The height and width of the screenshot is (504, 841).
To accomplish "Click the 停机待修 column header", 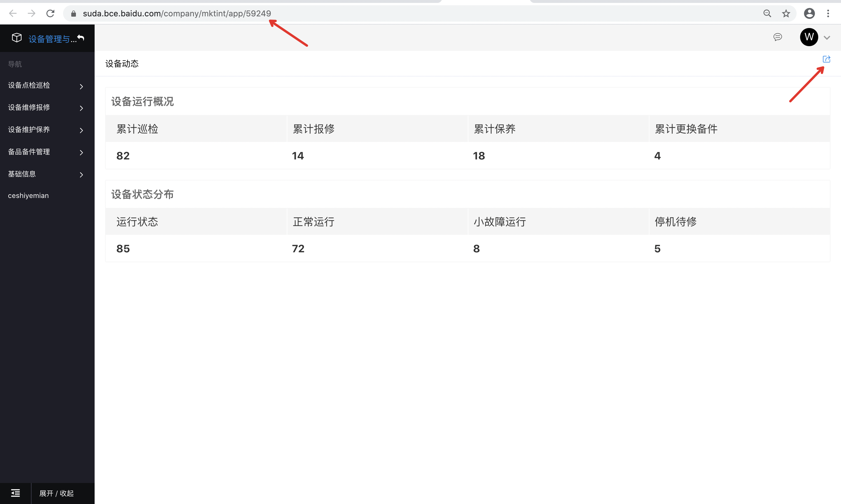I will coord(675,222).
